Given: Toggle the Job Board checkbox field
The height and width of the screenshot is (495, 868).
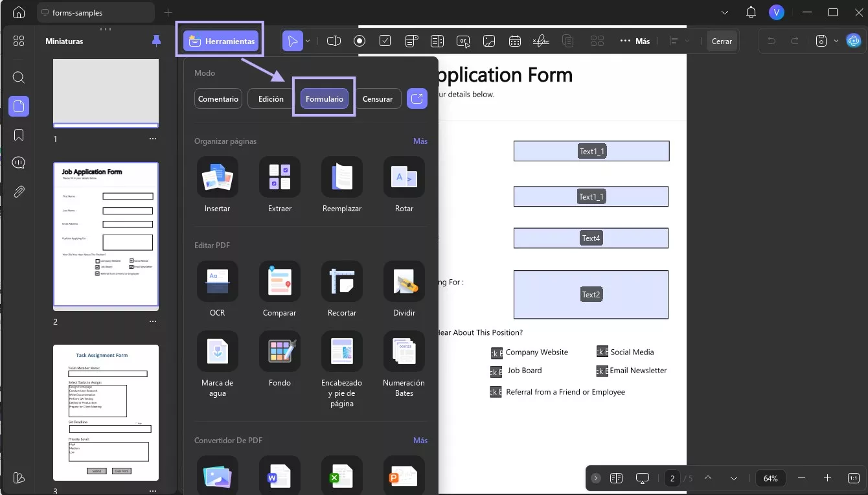Looking at the screenshot, I should [x=496, y=371].
